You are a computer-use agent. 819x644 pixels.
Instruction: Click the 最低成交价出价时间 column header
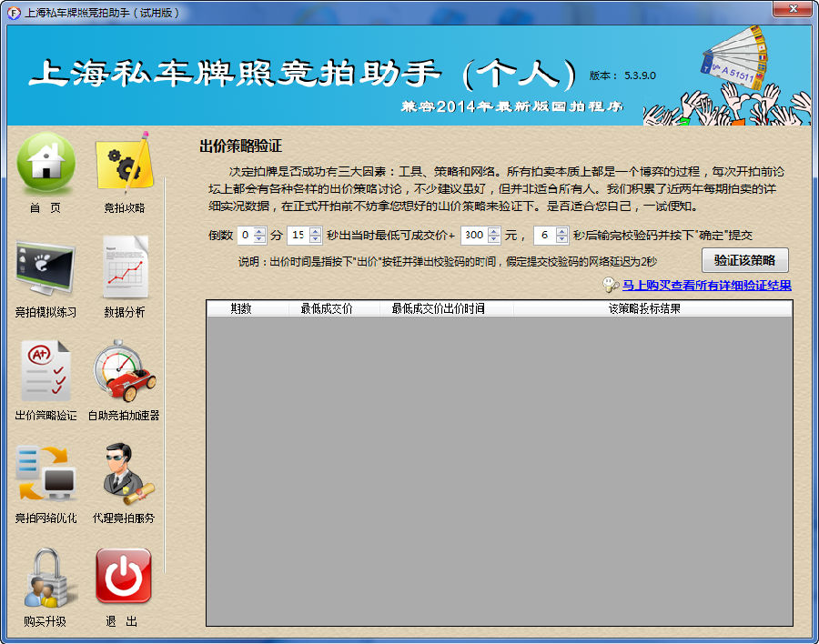(438, 309)
